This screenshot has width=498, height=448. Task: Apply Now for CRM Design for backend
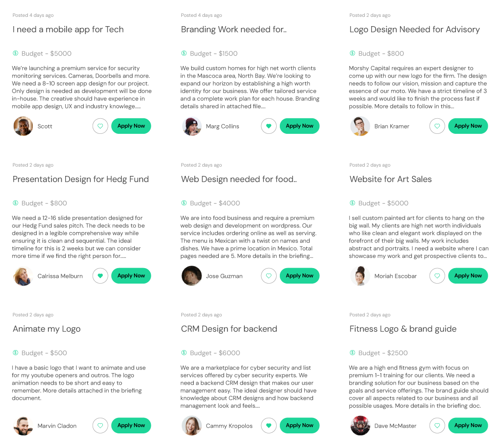pos(300,426)
